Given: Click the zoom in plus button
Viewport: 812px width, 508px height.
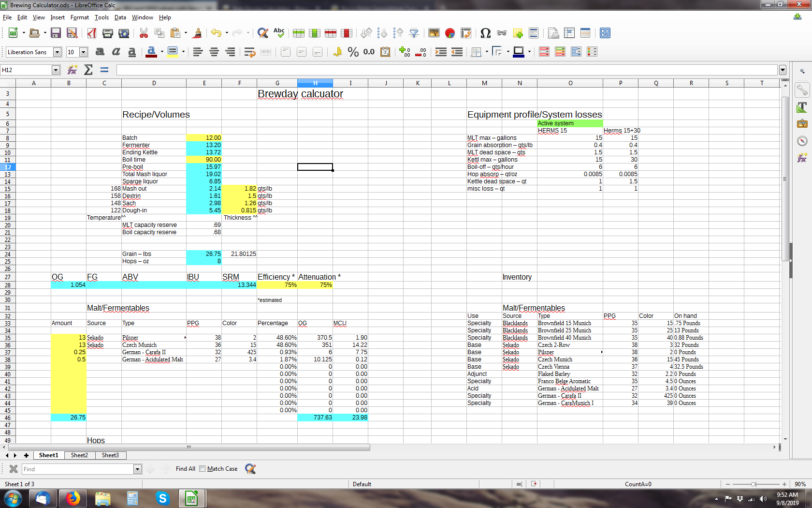Looking at the screenshot, I should 784,484.
